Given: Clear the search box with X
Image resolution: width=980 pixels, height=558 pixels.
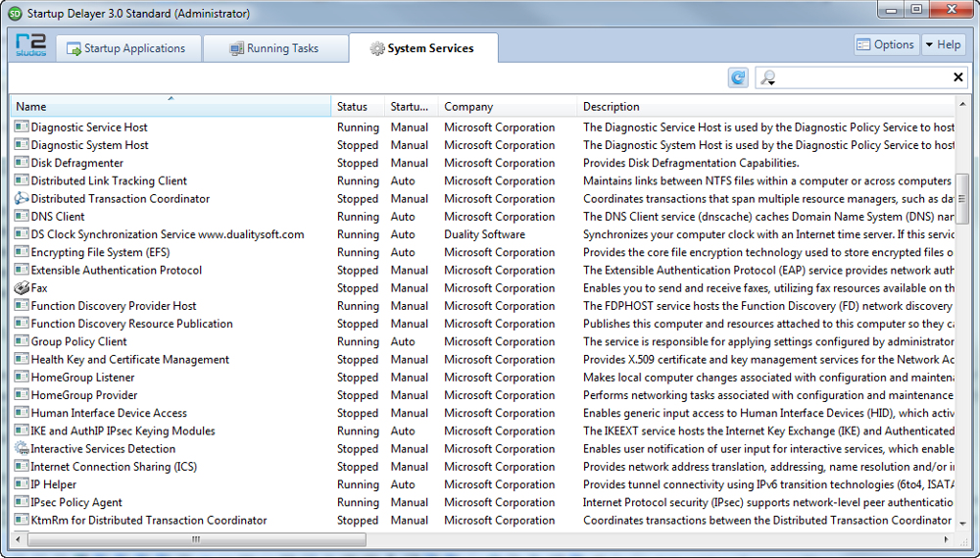Looking at the screenshot, I should (x=957, y=76).
